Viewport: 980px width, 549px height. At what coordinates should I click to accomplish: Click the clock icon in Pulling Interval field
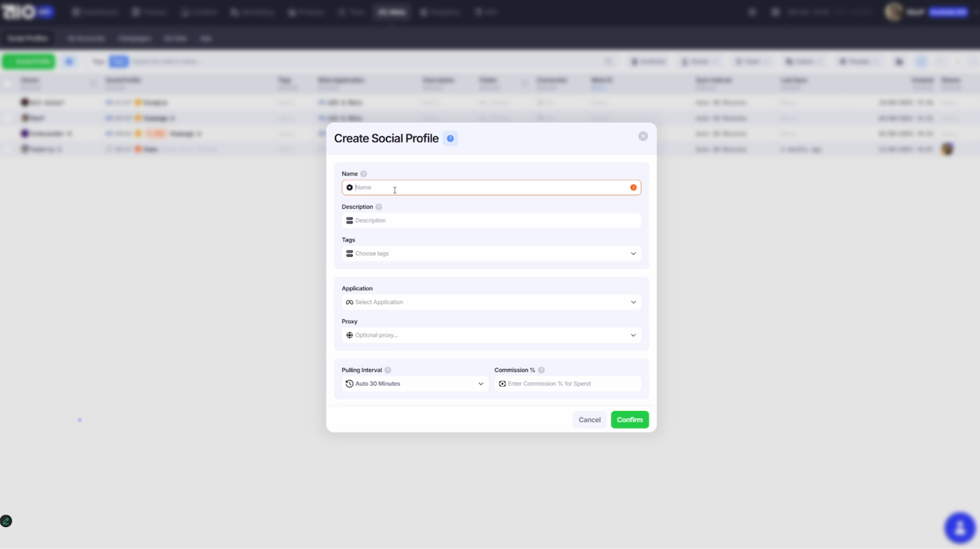tap(349, 384)
